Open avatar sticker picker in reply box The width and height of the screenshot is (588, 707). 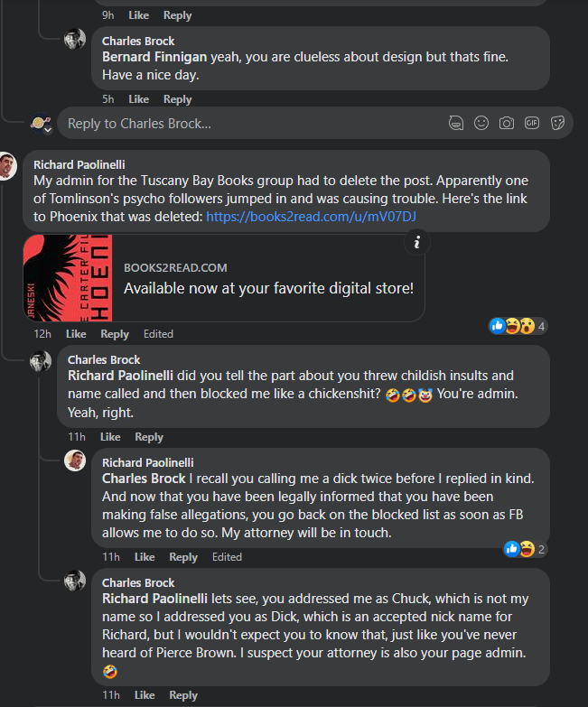click(x=457, y=123)
